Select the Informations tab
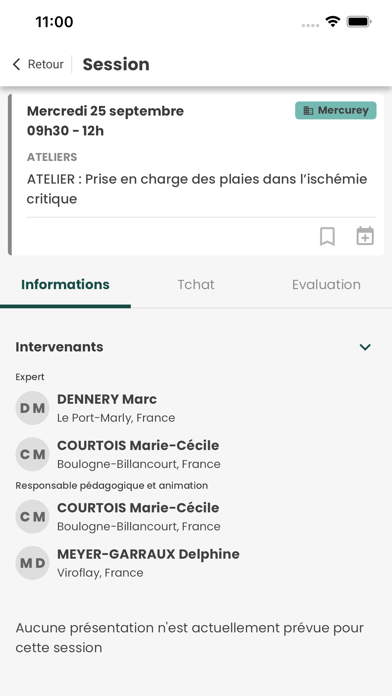This screenshot has width=392, height=696. click(x=65, y=285)
